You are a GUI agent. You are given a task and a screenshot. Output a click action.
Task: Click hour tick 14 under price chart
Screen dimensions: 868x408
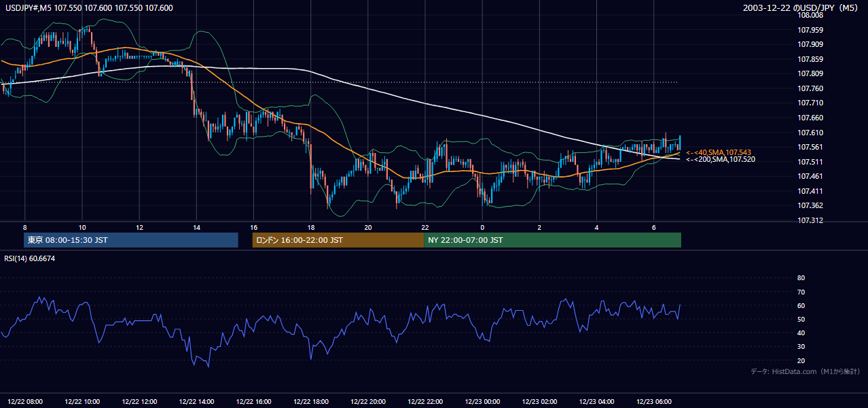point(196,227)
